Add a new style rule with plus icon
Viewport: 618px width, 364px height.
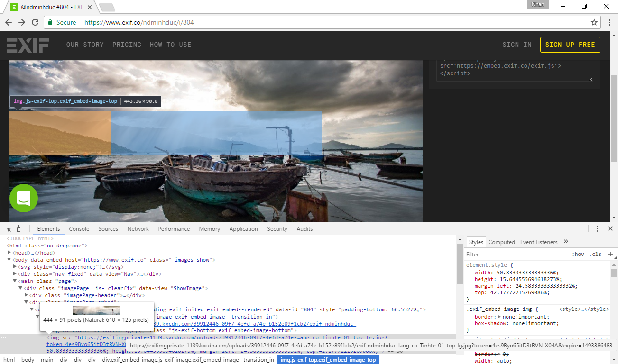tap(610, 254)
